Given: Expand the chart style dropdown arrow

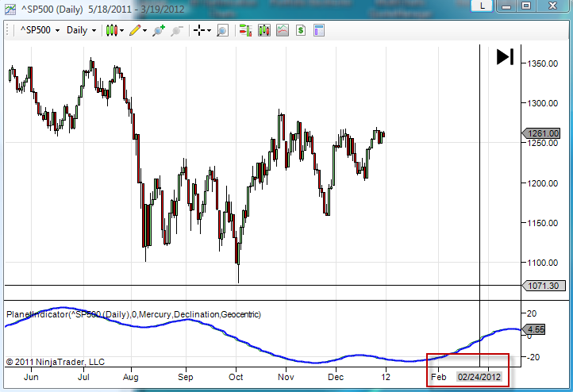Looking at the screenshot, I should tap(121, 30).
